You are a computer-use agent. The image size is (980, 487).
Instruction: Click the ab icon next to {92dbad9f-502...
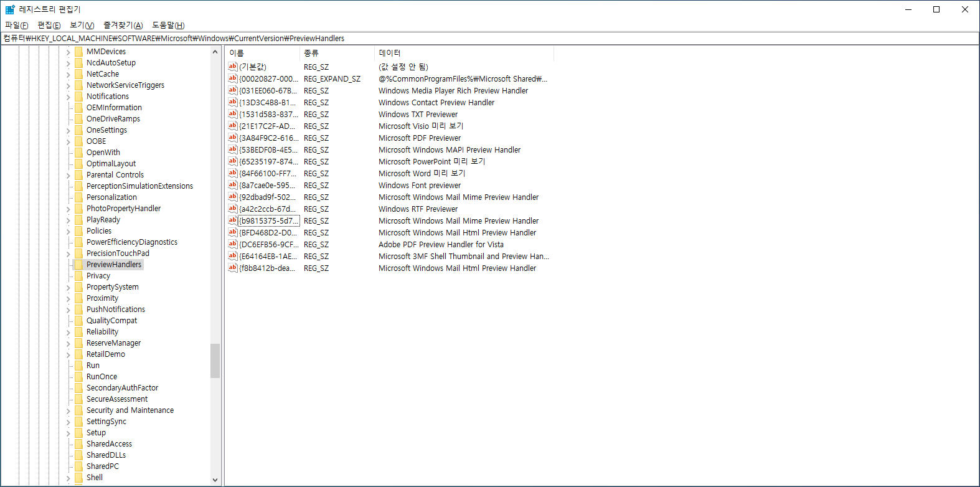tap(233, 197)
